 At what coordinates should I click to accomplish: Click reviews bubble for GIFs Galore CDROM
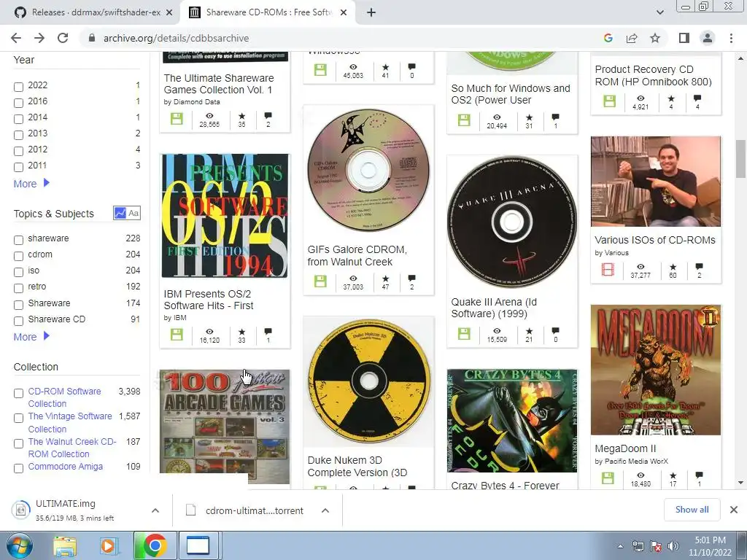[x=412, y=278]
